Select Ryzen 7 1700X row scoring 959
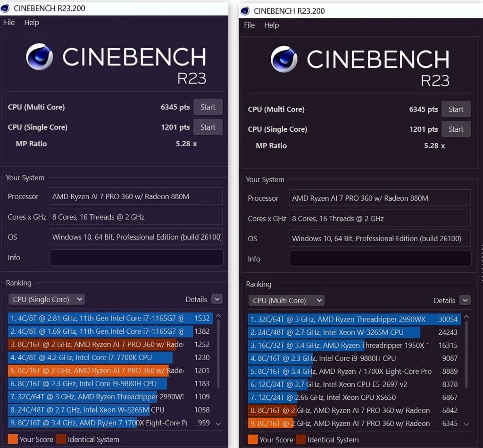Viewport: 483px width, 448px height. [x=110, y=423]
